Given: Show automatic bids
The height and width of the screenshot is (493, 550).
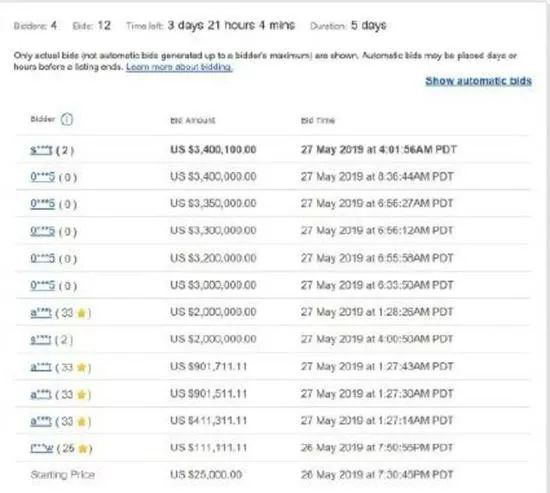Looking at the screenshot, I should 478,81.
